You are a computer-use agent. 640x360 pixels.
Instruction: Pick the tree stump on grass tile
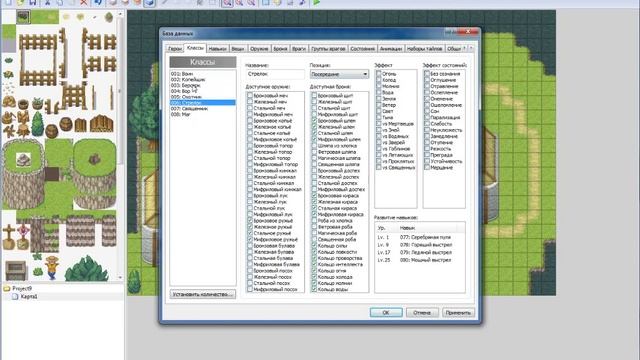(x=95, y=159)
